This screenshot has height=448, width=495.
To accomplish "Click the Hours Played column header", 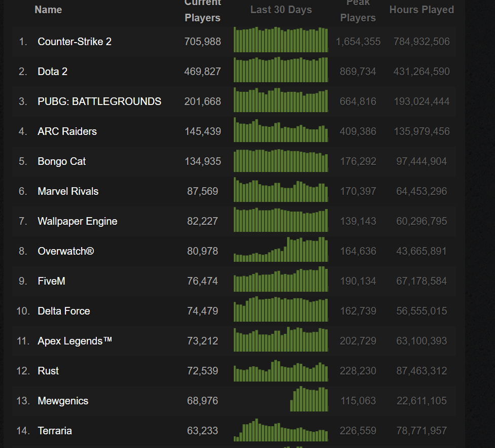I will 422,10.
